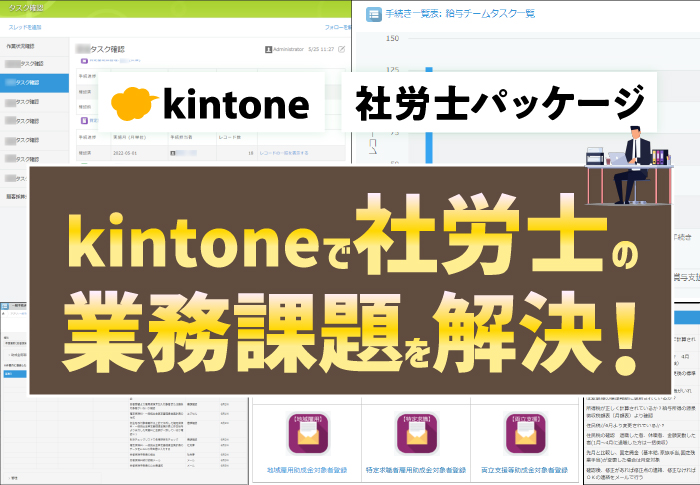
Task: Open the 両立支援等助成金対象者登録 app icon
Action: (x=525, y=434)
